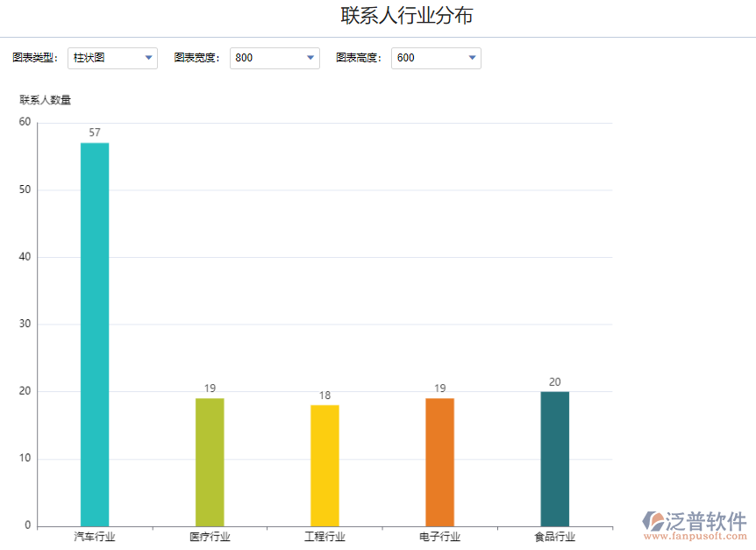Click the orange 电子行业 bar
Viewport: 756px width, 550px height.
click(x=439, y=461)
